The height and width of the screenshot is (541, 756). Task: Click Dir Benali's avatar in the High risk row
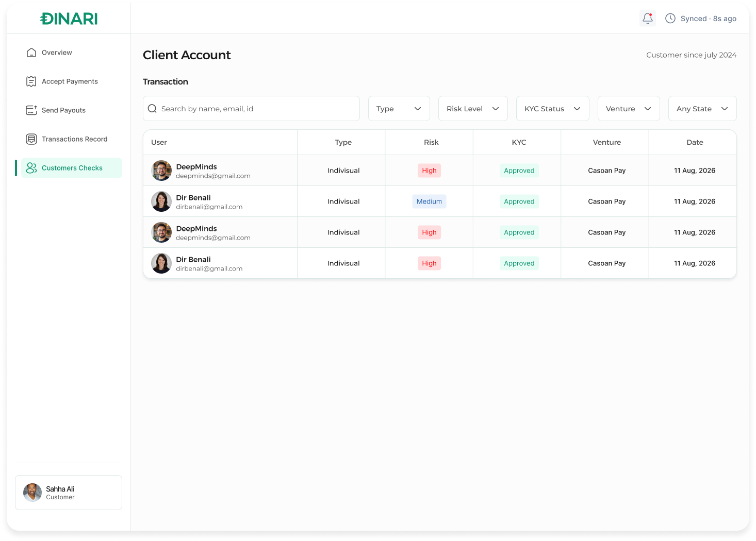(161, 263)
